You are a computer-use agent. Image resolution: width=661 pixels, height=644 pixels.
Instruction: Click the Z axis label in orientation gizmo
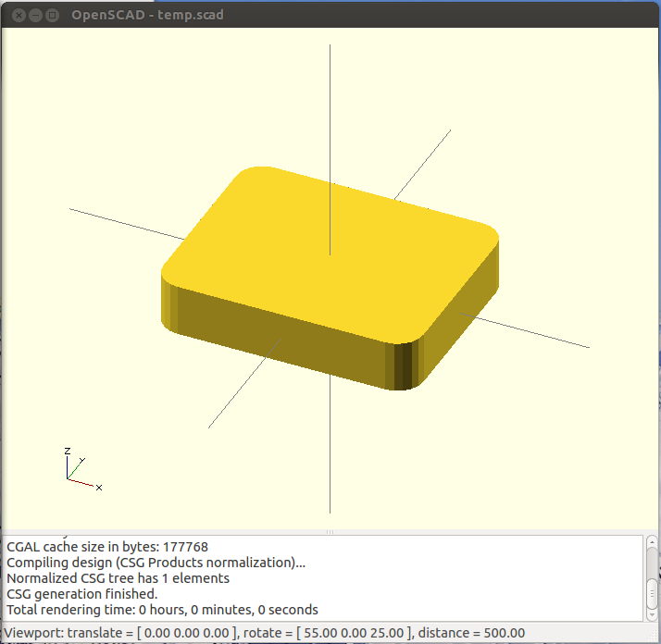click(68, 450)
